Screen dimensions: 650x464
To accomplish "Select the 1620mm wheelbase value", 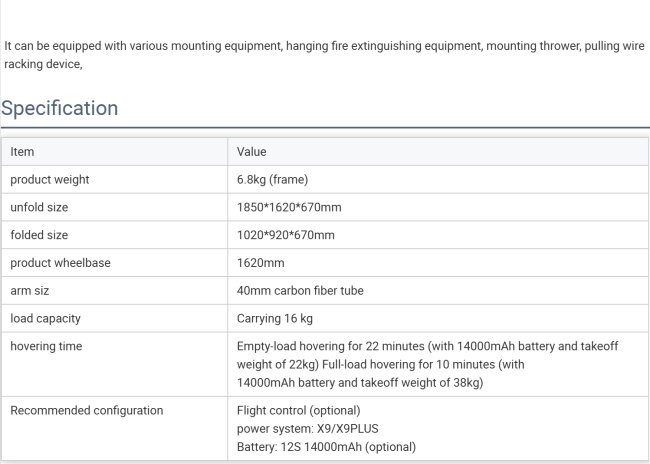I will click(261, 263).
